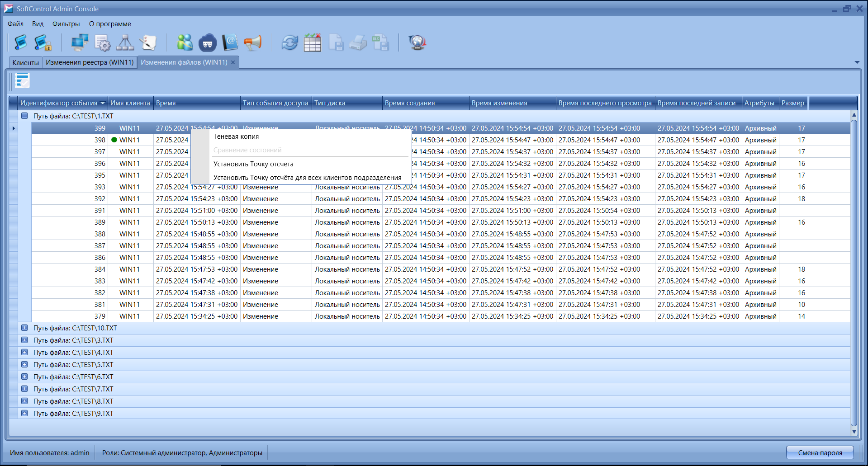The width and height of the screenshot is (868, 466).
Task: Open the network hierarchy tree icon
Action: [125, 42]
